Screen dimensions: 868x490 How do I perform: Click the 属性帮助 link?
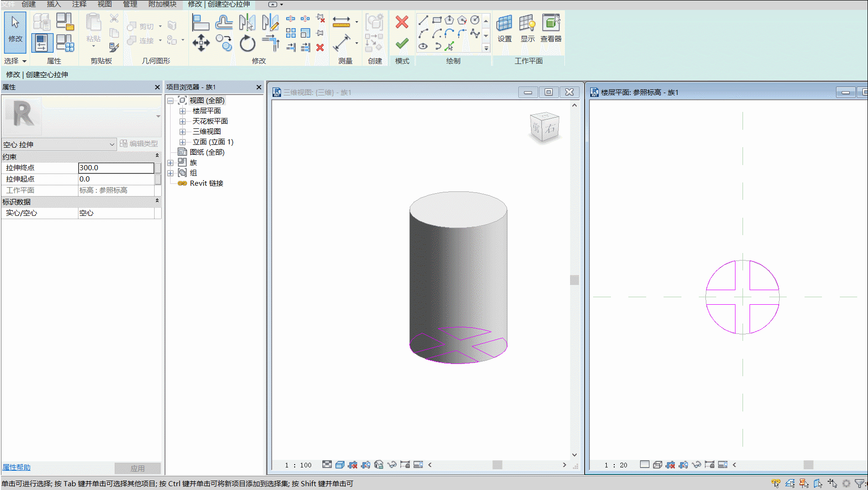(16, 467)
